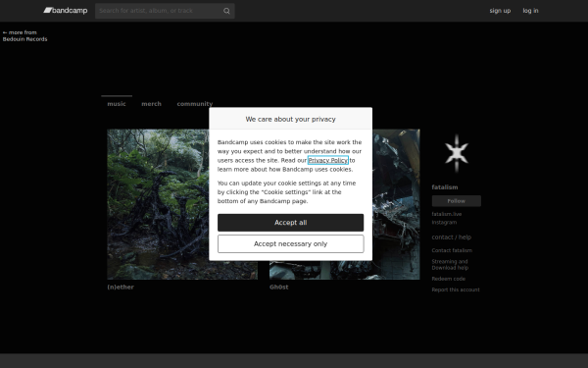Open the Privacy Policy link
The height and width of the screenshot is (368, 588).
click(x=327, y=160)
